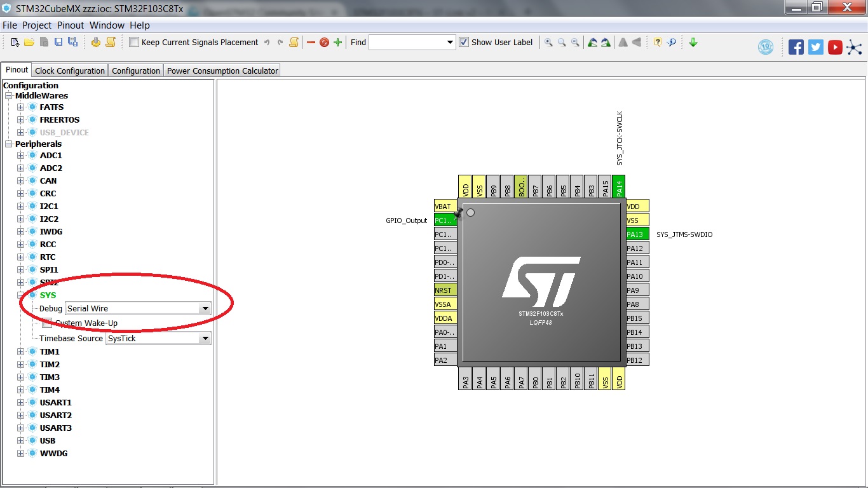Open the Timebase Source SysTick dropdown
Image resolution: width=868 pixels, height=488 pixels.
205,338
